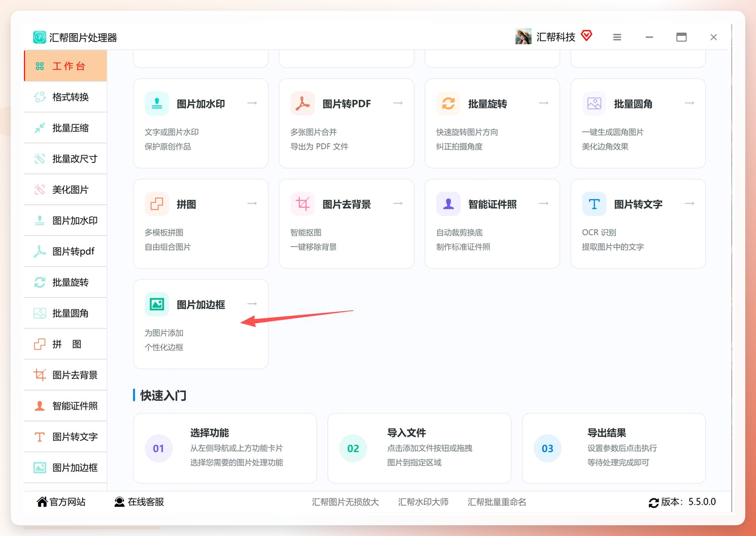756x536 pixels.
Task: Select sidebar item 批量旋转
Action: pos(65,282)
